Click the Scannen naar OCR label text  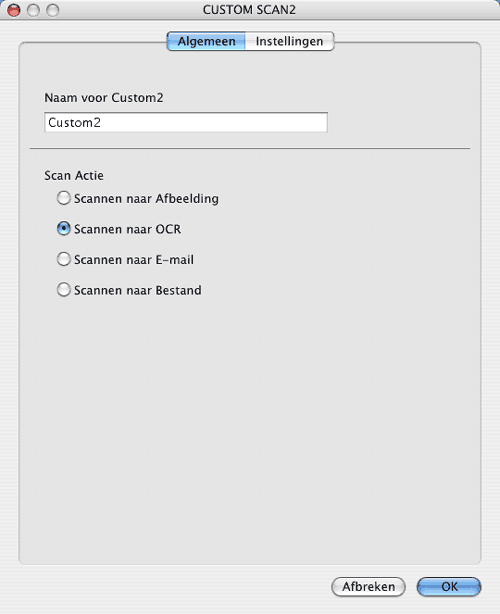(x=128, y=229)
